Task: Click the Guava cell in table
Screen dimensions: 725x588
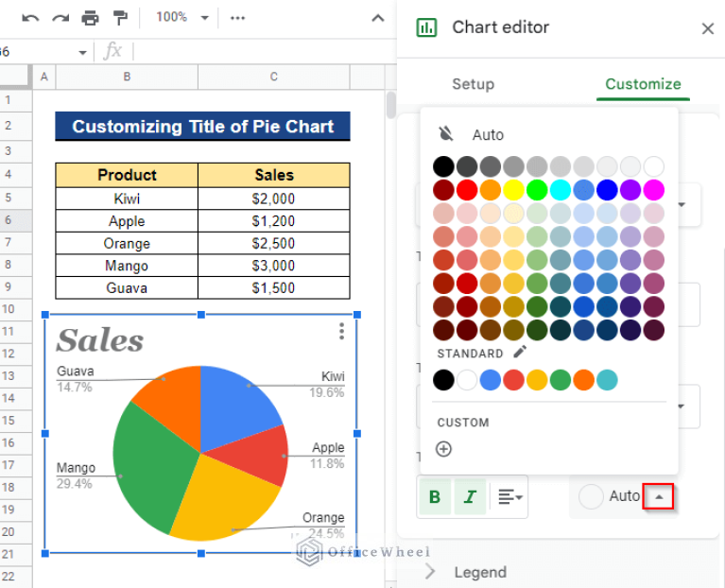Action: tap(127, 288)
